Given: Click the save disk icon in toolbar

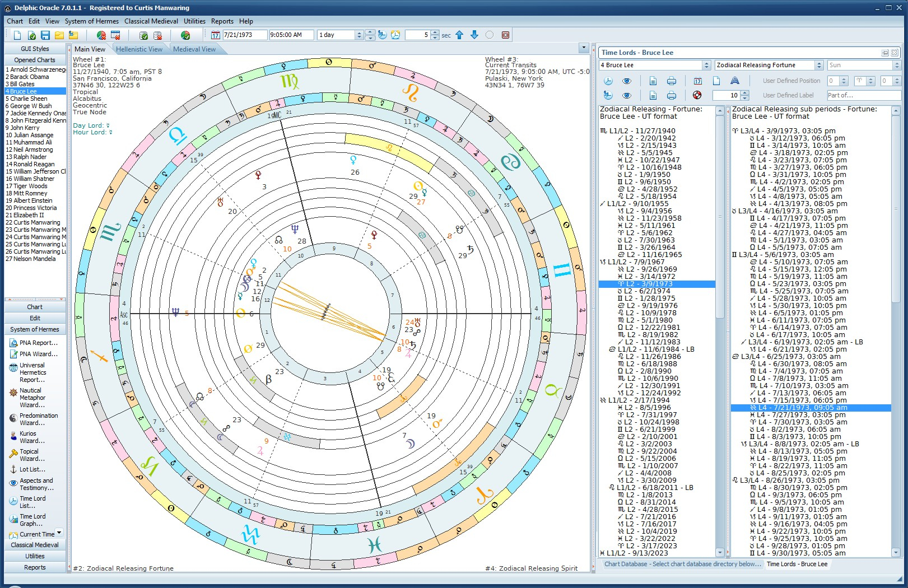Looking at the screenshot, I should [x=45, y=35].
